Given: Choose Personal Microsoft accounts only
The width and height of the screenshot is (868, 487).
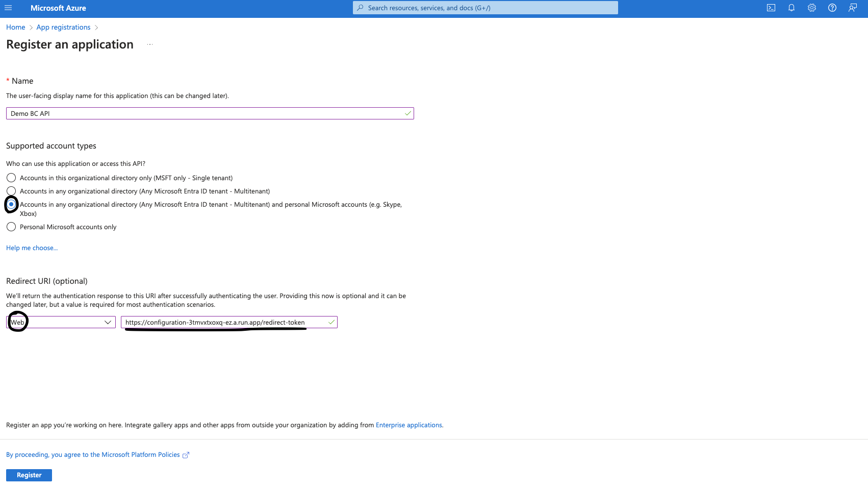Looking at the screenshot, I should click(x=11, y=227).
